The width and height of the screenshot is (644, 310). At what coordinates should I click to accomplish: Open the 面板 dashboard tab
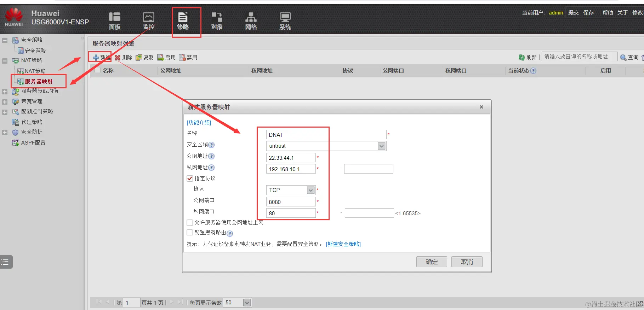click(x=114, y=21)
